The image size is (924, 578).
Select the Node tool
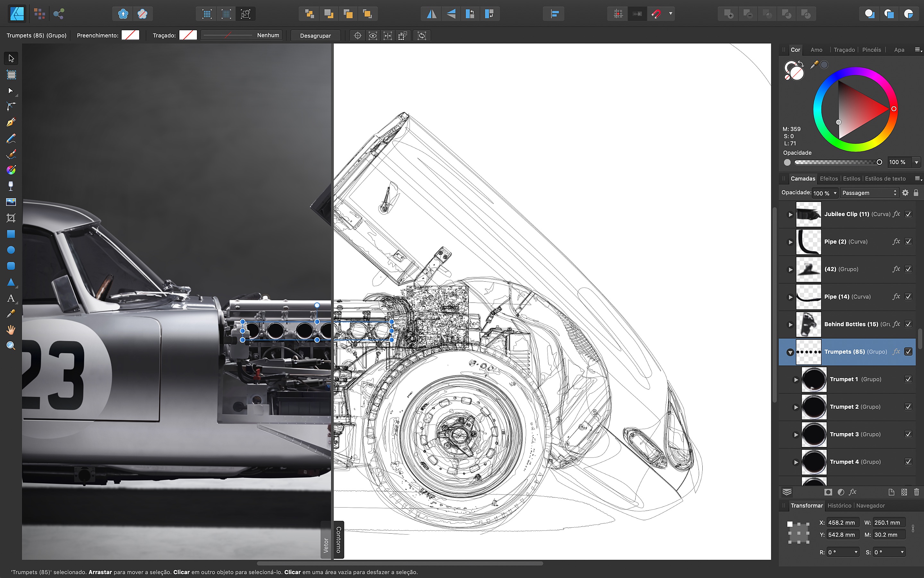pyautogui.click(x=11, y=91)
